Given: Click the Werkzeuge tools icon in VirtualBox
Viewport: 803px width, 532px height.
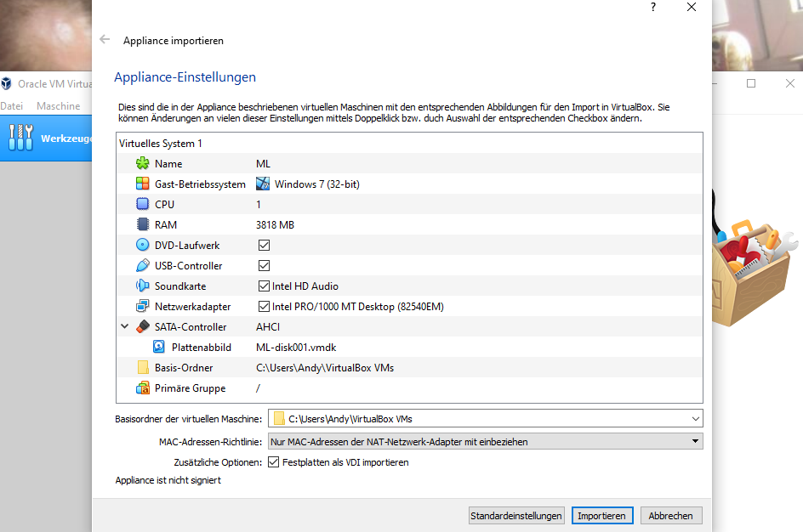Looking at the screenshot, I should [20, 138].
